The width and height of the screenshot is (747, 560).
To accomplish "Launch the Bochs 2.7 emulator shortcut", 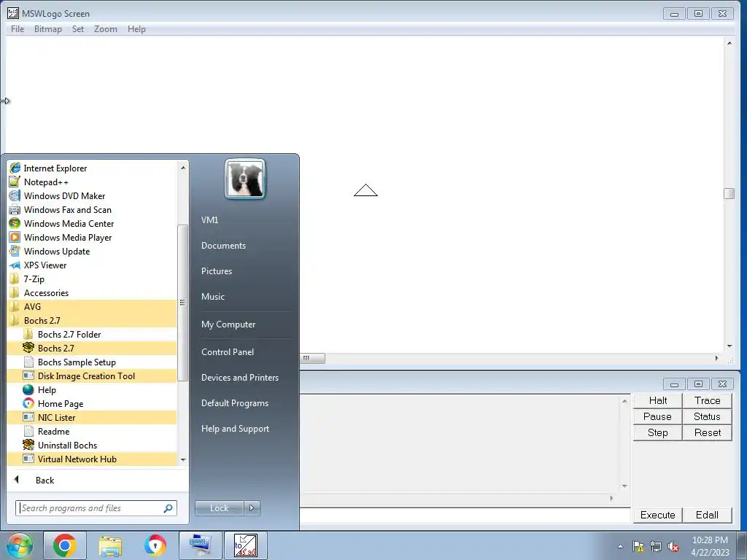I will [x=93, y=348].
